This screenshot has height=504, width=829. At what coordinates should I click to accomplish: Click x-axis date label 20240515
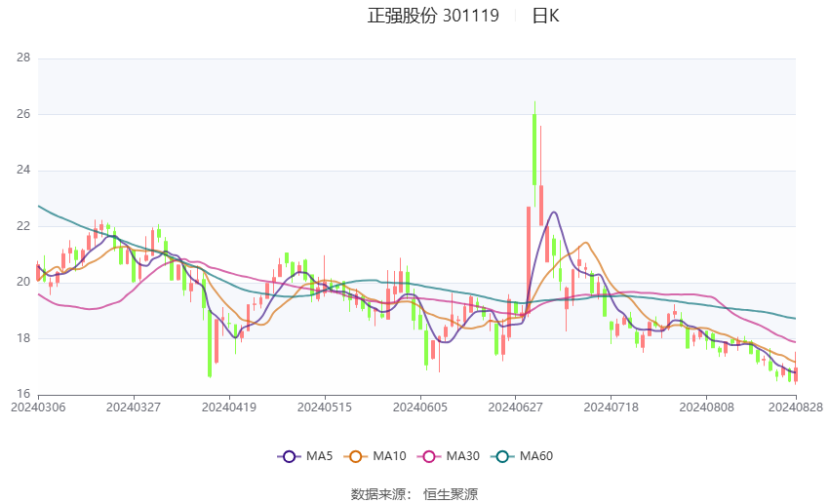point(325,407)
